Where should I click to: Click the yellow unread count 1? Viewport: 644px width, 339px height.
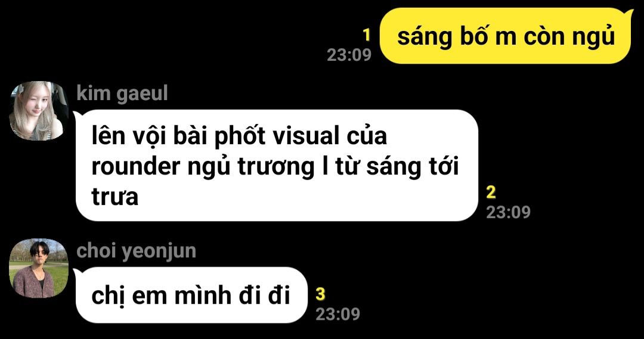[x=367, y=35]
